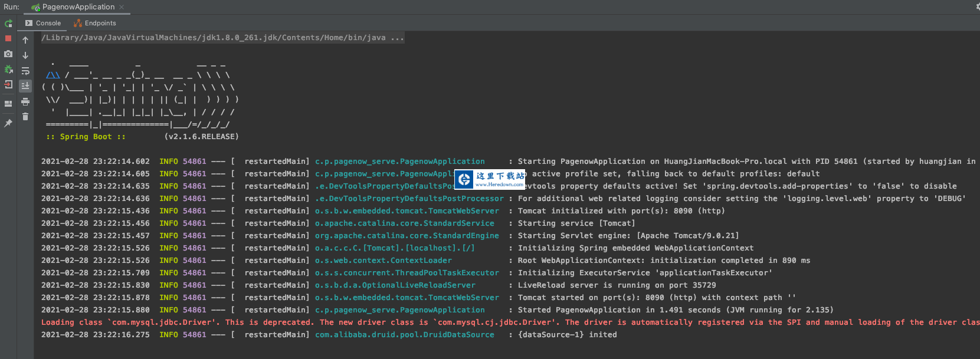Stop the running application
The height and width of the screenshot is (359, 980).
8,38
